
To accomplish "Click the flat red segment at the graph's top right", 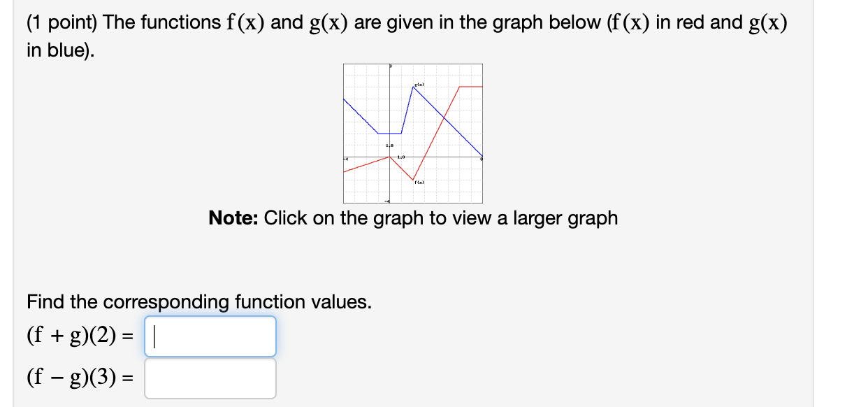I will (x=470, y=87).
